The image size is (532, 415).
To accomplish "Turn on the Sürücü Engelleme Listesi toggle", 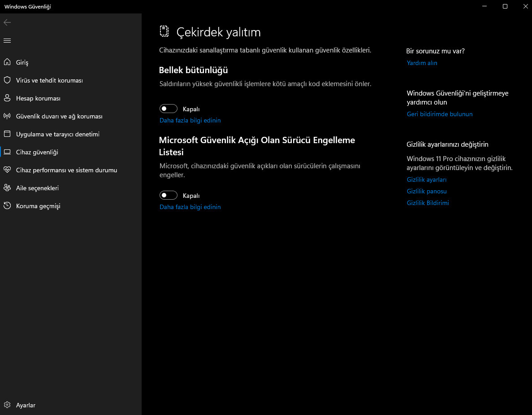I will click(x=169, y=195).
